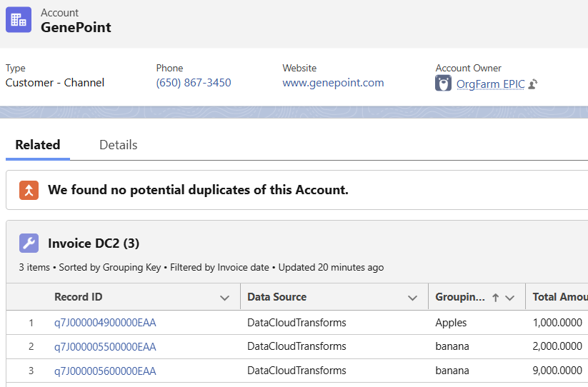
Task: Click the banana cell in the 2,000.0000 row
Action: (x=452, y=346)
